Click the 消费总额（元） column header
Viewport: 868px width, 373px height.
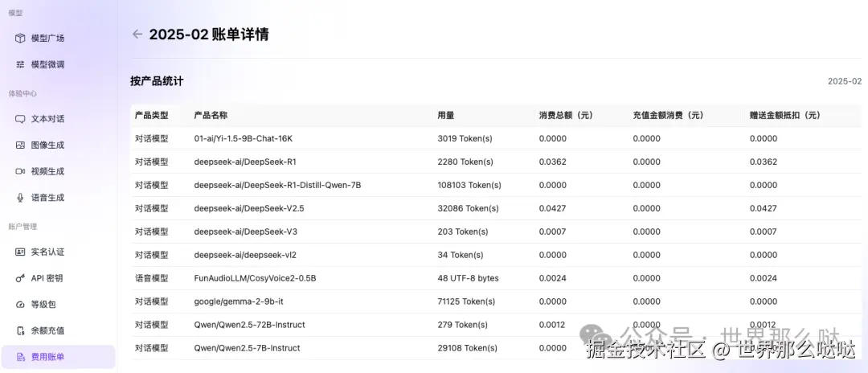pyautogui.click(x=566, y=115)
